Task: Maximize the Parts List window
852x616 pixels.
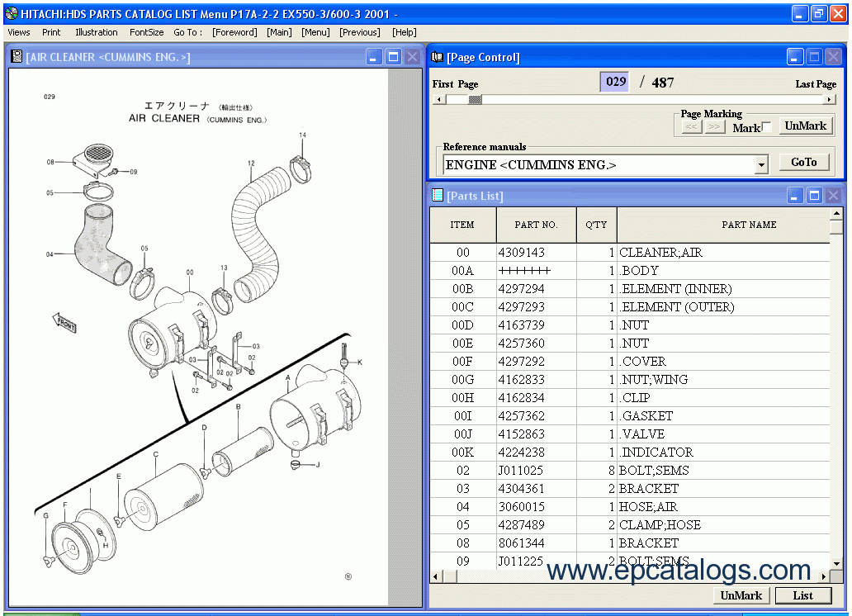Action: click(x=814, y=195)
